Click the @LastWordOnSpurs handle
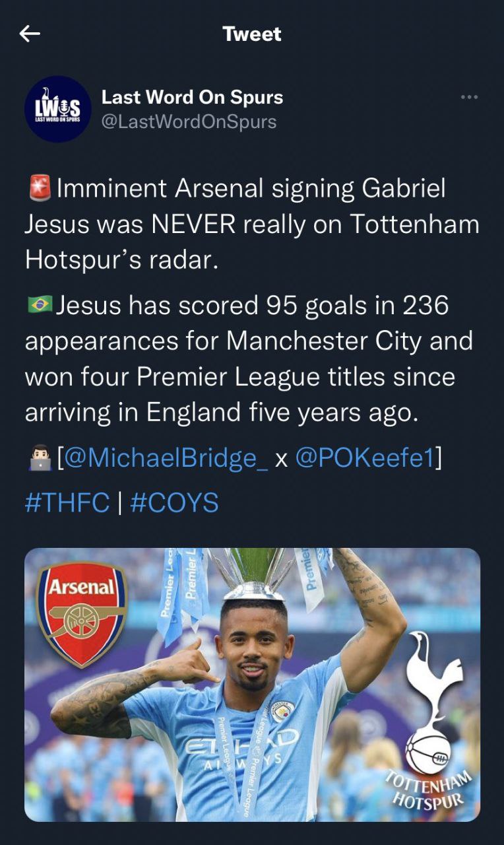Screen dimensions: 504x845 coord(189,121)
